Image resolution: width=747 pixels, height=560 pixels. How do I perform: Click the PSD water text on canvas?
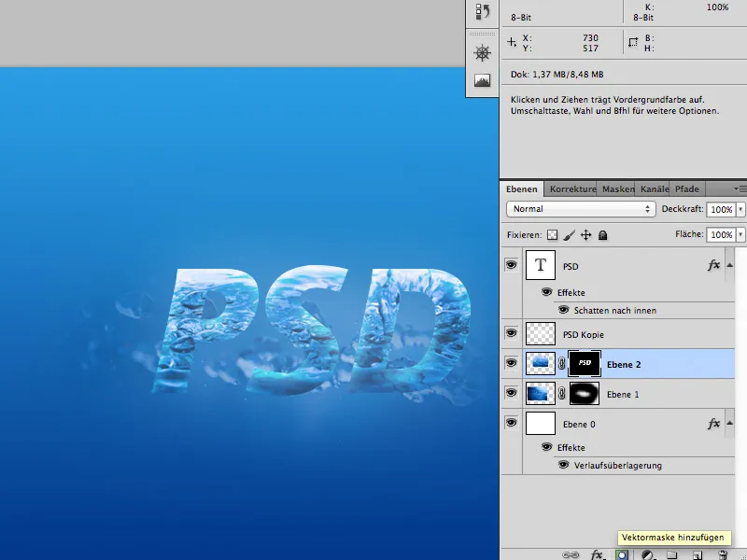(311, 330)
